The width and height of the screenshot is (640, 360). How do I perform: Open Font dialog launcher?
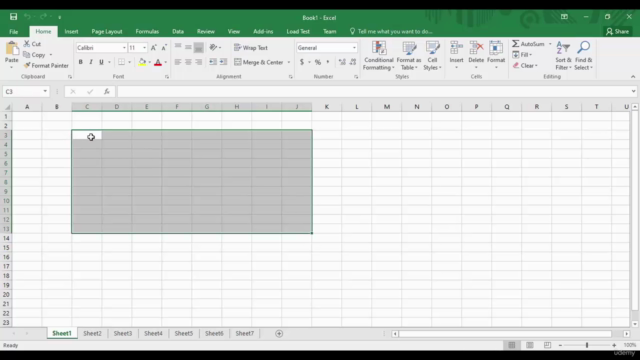[167, 77]
